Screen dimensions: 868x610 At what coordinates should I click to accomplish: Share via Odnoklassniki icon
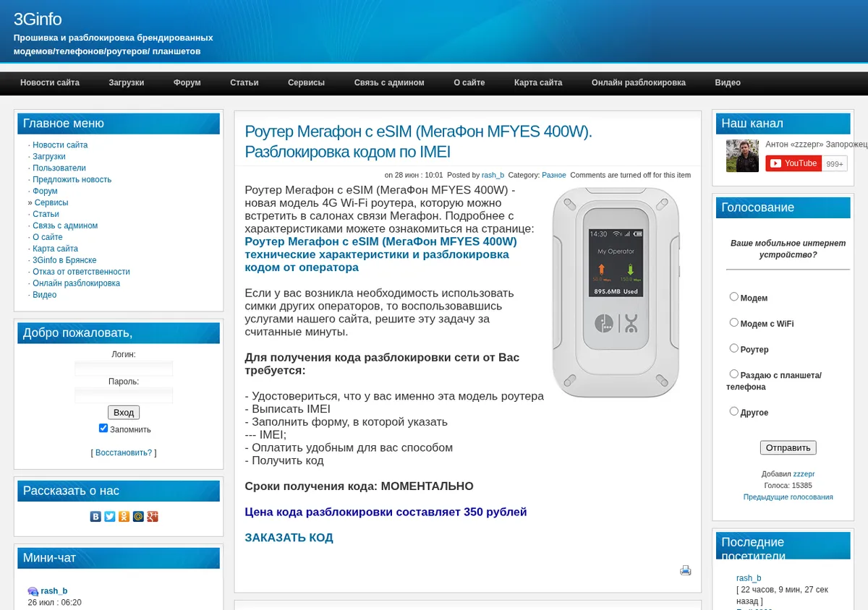tap(124, 516)
